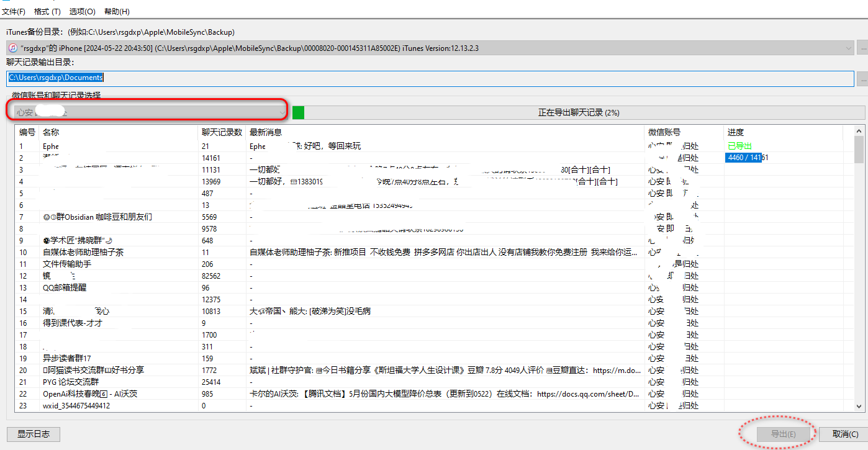The image size is (868, 450).
Task: Open the 帮助(H) menu
Action: click(x=117, y=12)
